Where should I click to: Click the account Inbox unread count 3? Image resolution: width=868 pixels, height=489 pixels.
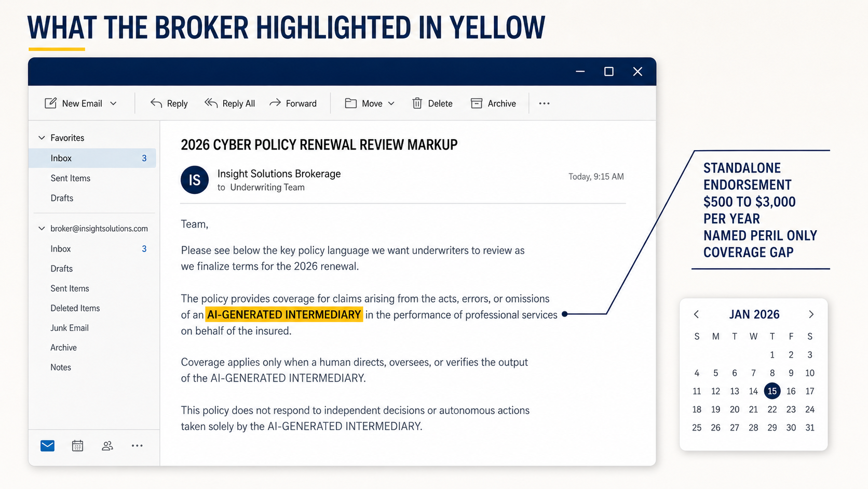coord(144,249)
